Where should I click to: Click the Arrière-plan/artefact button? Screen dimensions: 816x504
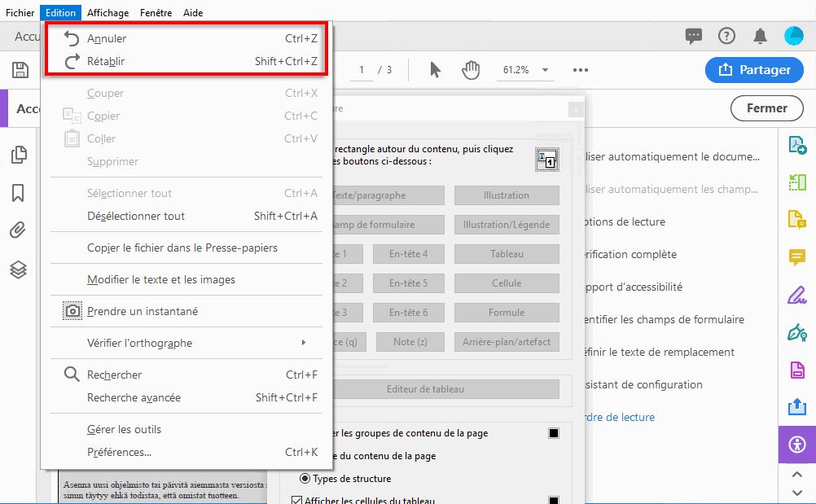(x=507, y=342)
